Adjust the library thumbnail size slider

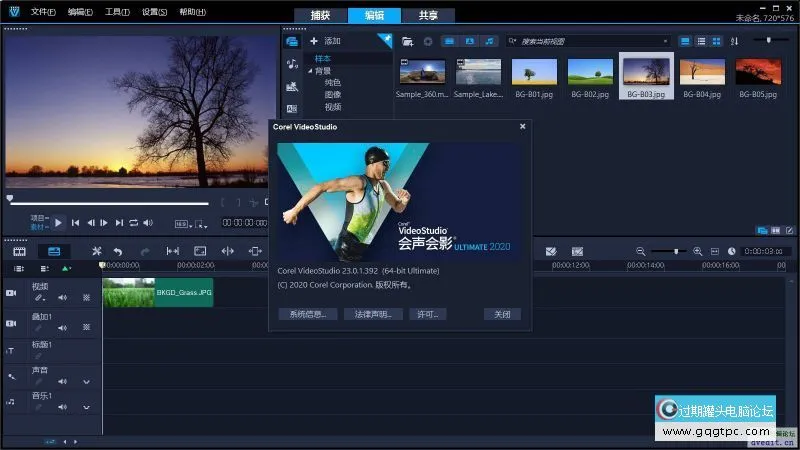point(768,40)
